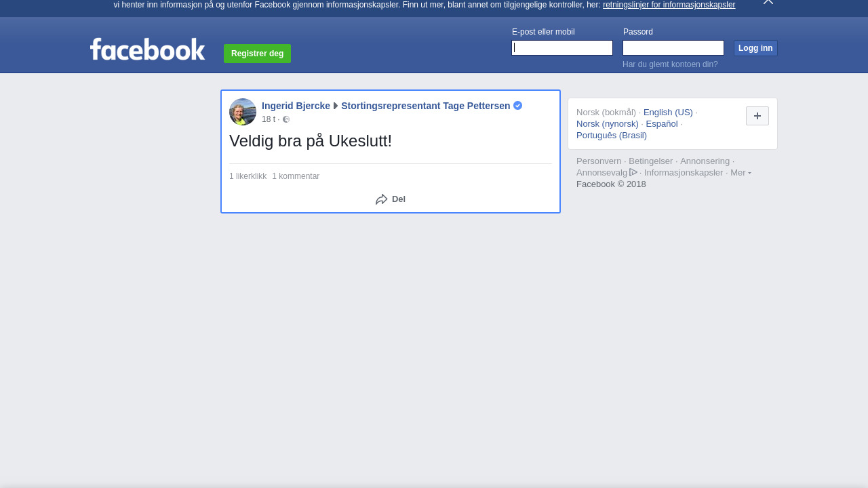Focus the E-post eller mobil field
The width and height of the screenshot is (868, 488).
click(562, 47)
